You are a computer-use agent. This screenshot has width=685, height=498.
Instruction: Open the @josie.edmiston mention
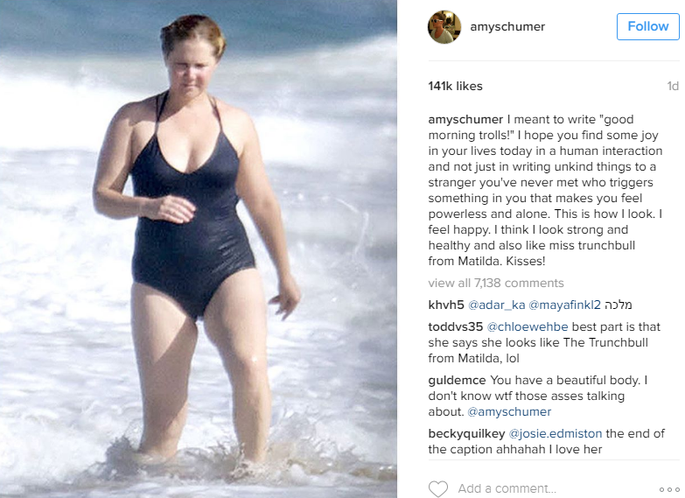[555, 434]
